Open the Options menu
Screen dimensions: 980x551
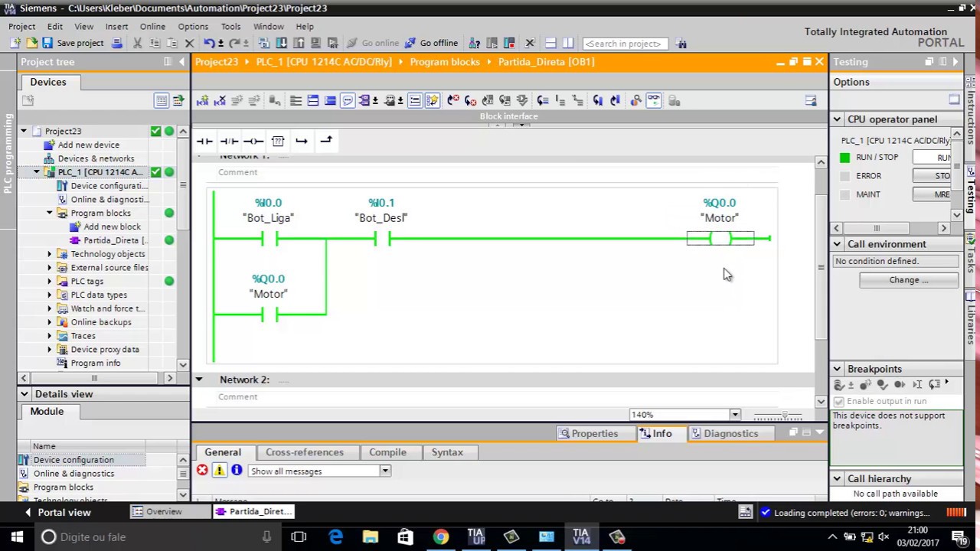coord(193,27)
